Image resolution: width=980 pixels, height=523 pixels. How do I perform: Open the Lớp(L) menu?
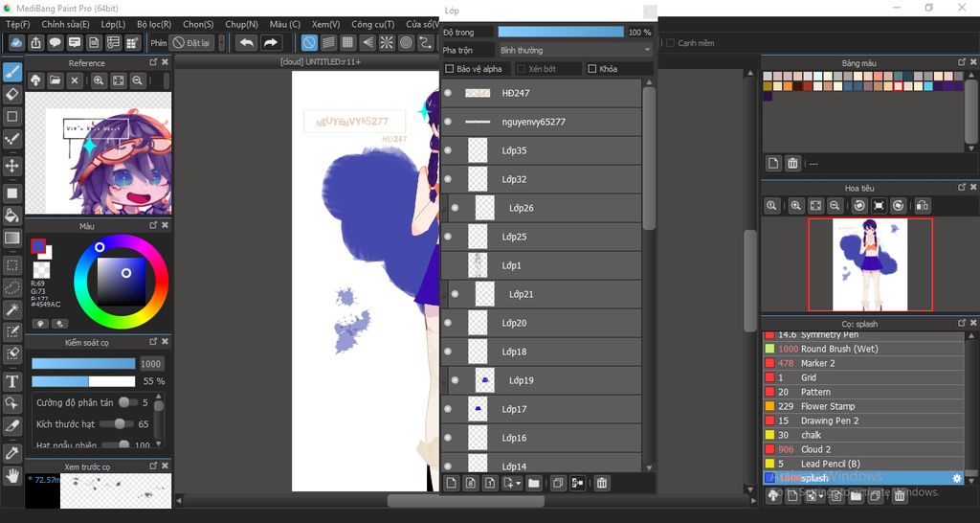pos(113,24)
